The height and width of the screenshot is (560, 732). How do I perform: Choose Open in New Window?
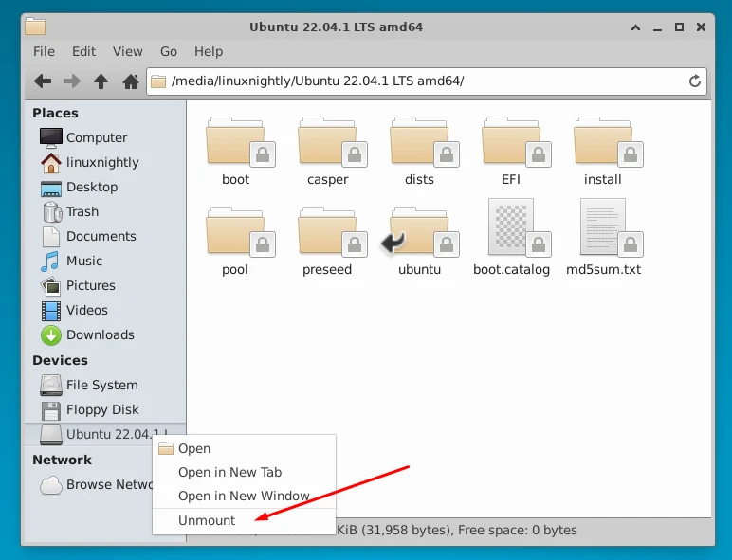pyautogui.click(x=244, y=497)
